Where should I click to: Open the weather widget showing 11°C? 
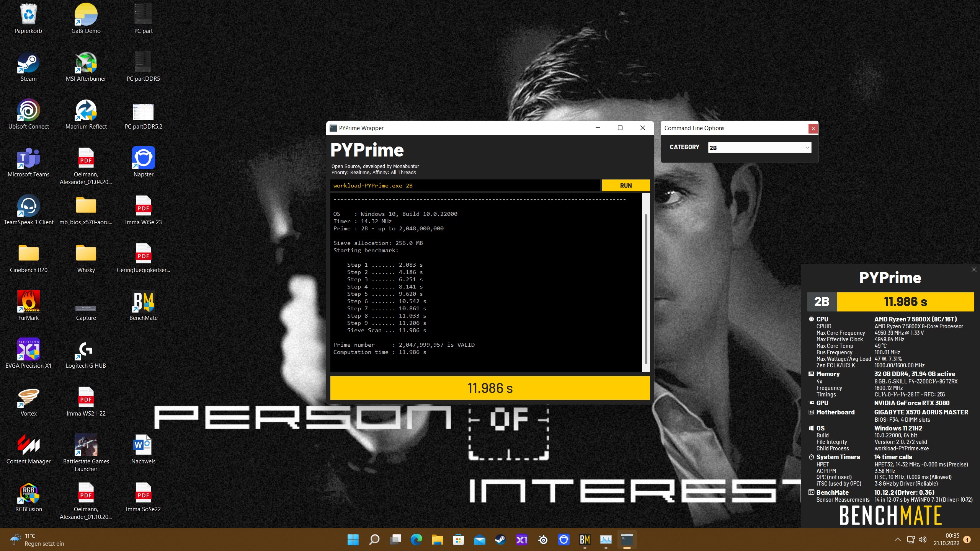tap(38, 540)
